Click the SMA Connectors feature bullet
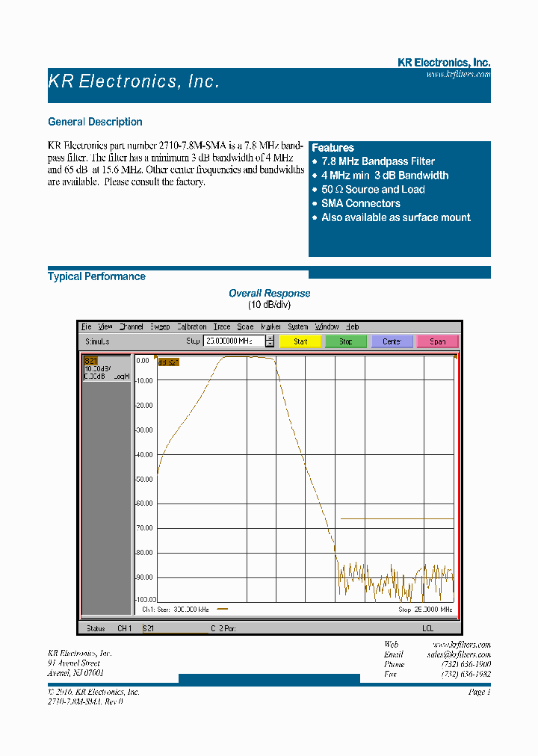Screen dimensions: 538x756 361,203
